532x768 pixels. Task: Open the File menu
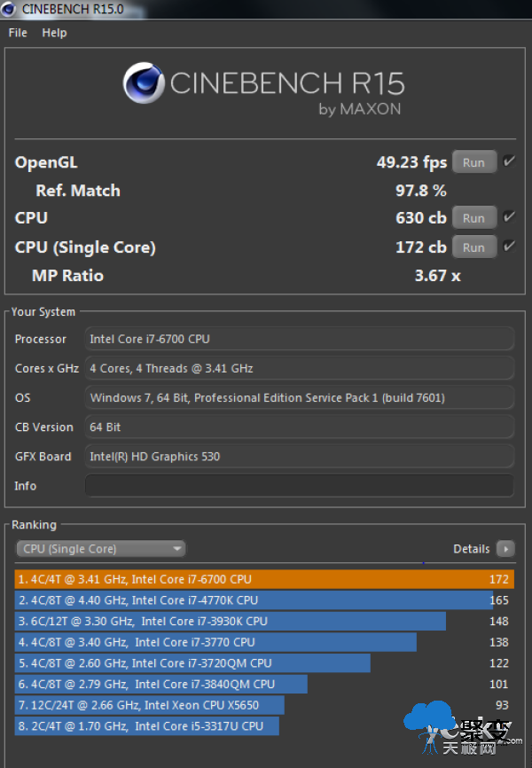(x=18, y=33)
